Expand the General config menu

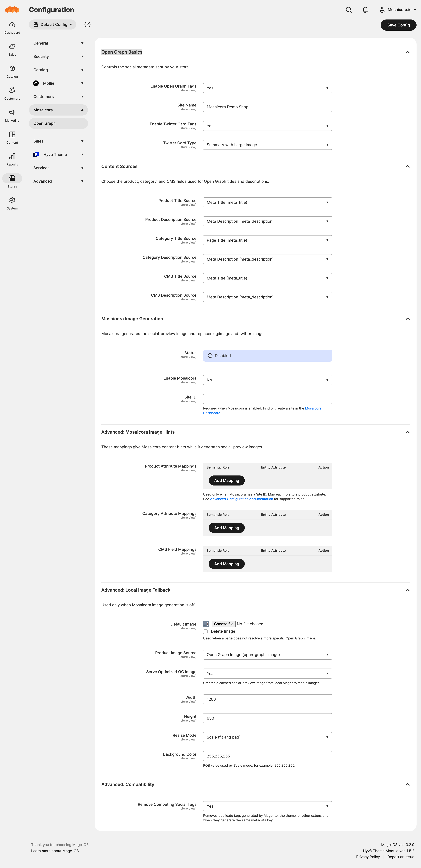[58, 43]
